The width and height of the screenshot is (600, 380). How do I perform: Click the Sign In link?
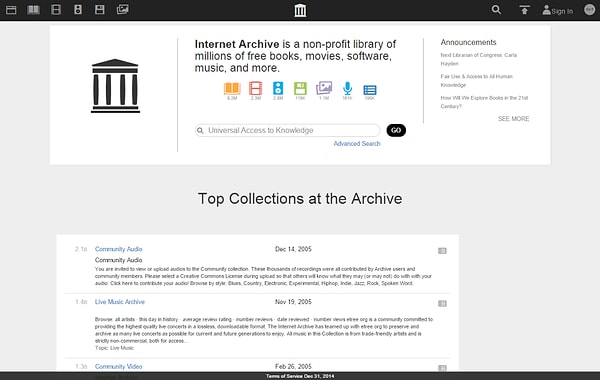pyautogui.click(x=558, y=11)
